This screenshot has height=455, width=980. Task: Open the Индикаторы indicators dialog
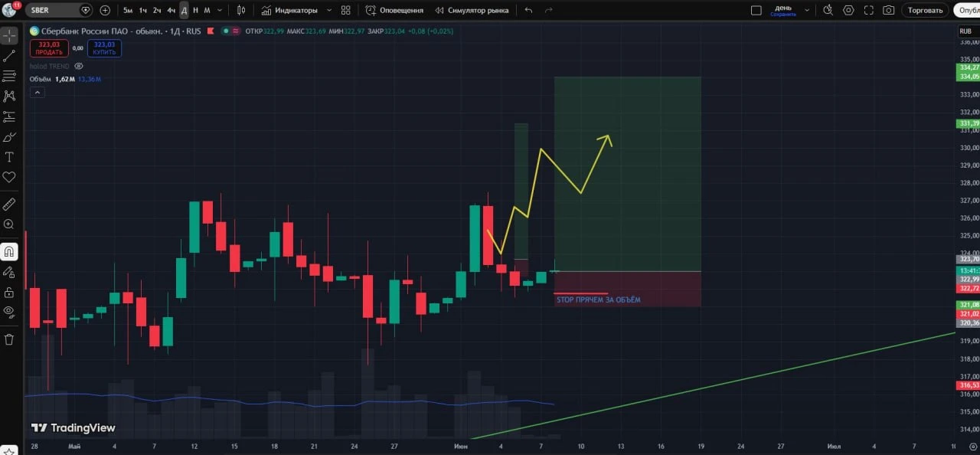[289, 10]
